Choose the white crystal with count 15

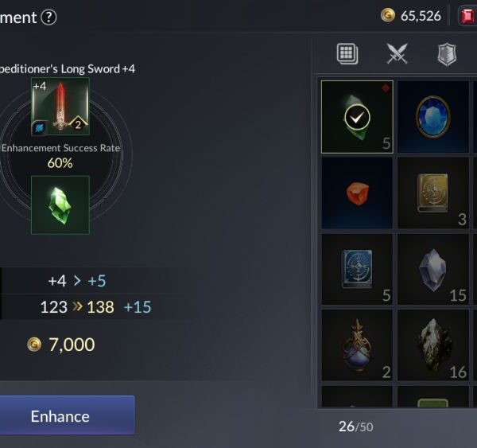click(x=433, y=269)
